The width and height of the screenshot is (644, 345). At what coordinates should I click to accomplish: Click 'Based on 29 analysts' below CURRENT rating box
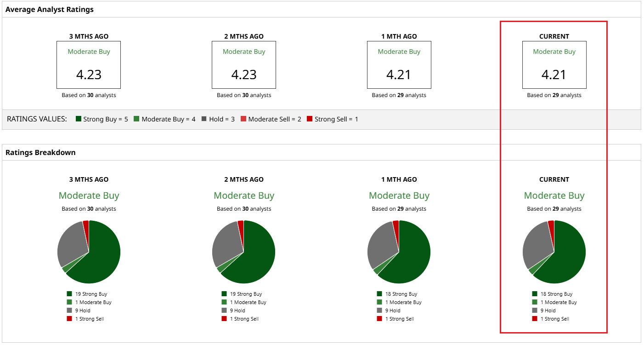pos(554,95)
